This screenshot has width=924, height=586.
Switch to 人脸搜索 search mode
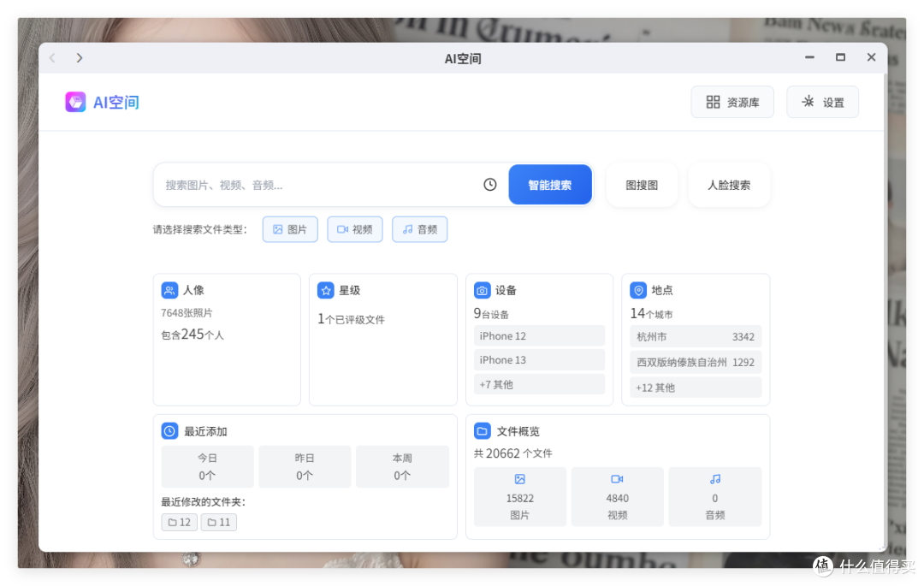click(x=729, y=185)
